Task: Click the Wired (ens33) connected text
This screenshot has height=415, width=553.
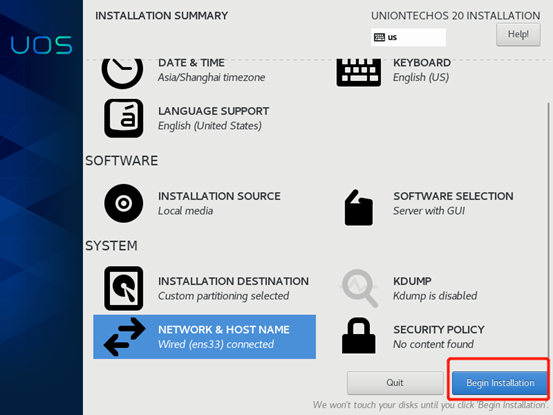Action: 215,344
